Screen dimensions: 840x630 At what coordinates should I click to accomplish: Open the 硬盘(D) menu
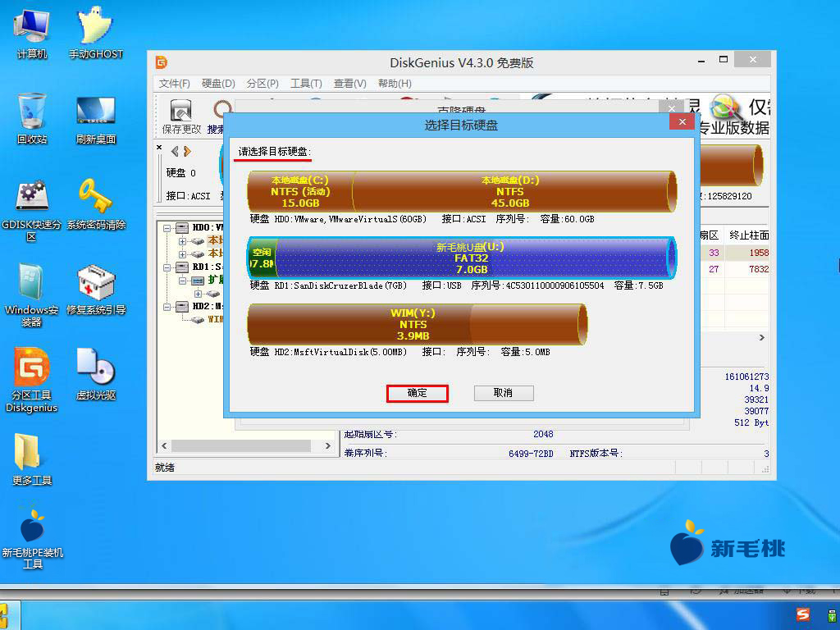pos(218,84)
